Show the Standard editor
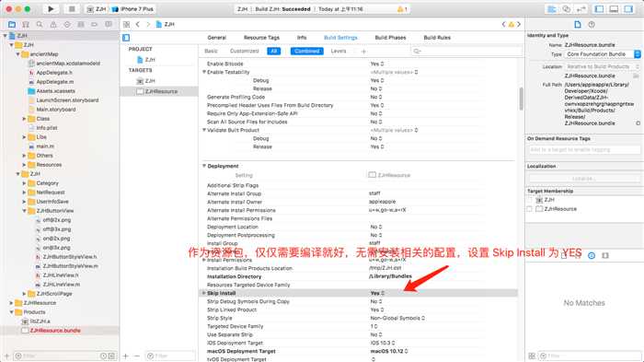644x362 pixels. click(552, 9)
